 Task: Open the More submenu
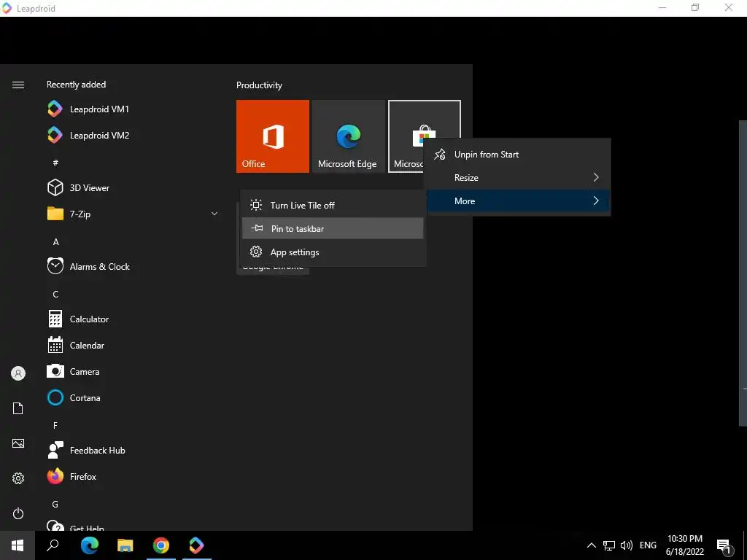(519, 201)
